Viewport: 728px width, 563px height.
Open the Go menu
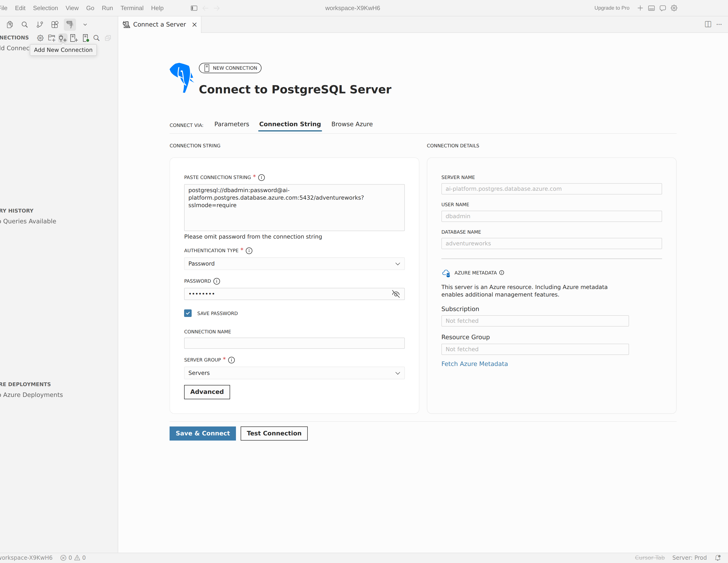point(90,8)
